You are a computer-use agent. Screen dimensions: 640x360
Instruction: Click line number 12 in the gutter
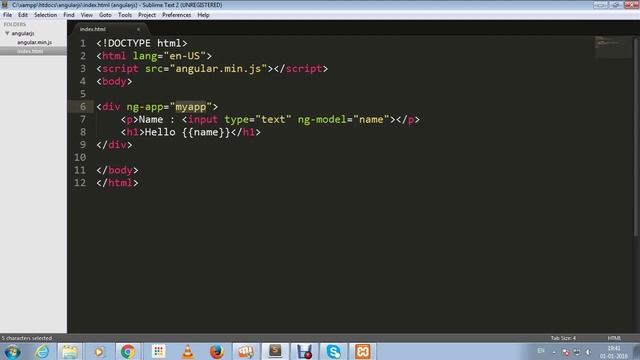80,182
